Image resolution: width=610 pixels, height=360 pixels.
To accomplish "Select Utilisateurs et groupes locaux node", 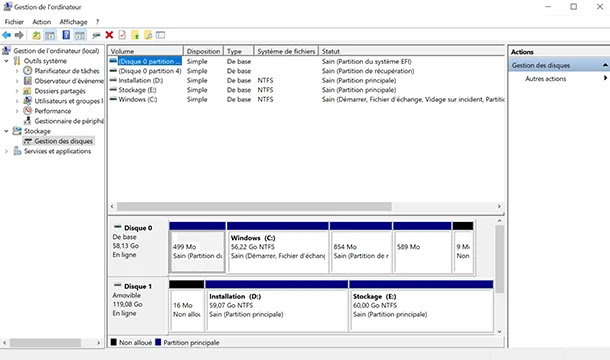I will pos(69,101).
